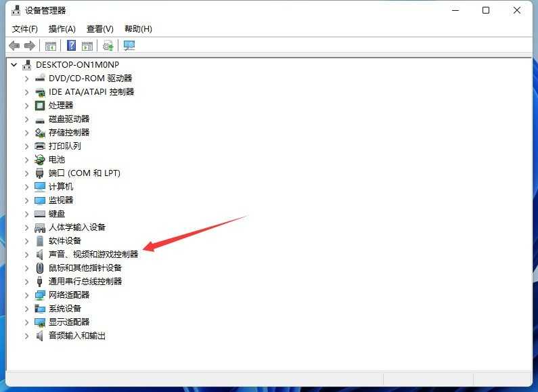
Task: Maximize the 设备管理器 window
Action: tap(486, 10)
